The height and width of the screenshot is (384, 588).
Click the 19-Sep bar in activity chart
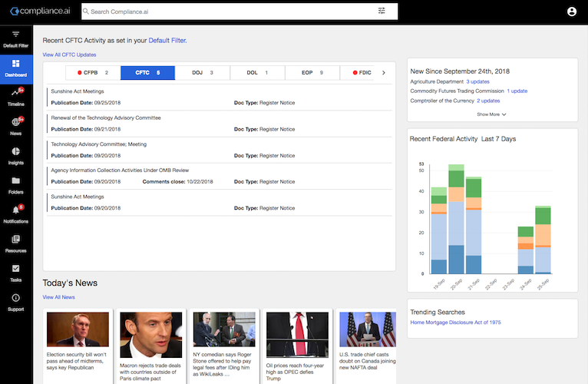(439, 230)
